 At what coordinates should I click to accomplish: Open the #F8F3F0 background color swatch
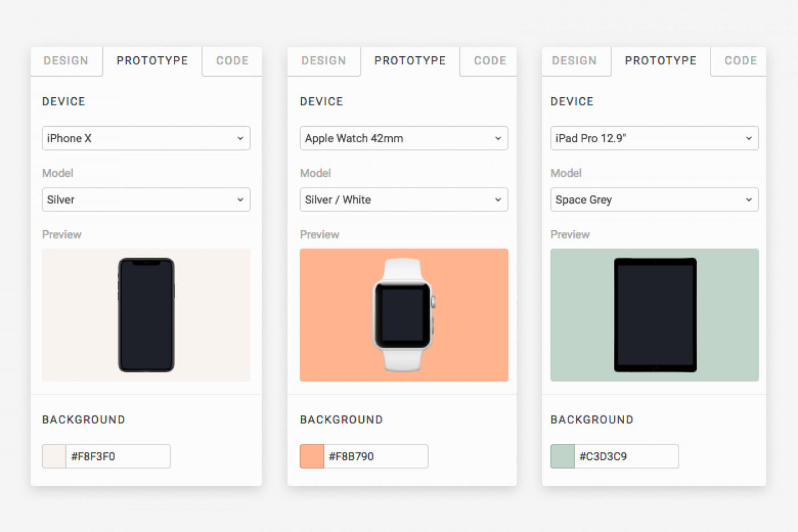pos(55,456)
